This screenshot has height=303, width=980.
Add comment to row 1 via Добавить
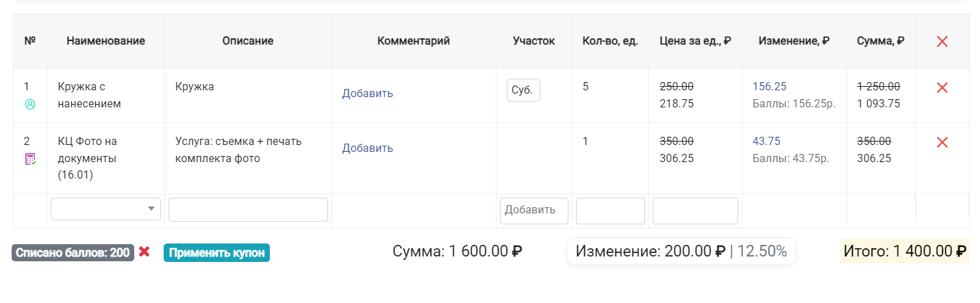click(367, 94)
